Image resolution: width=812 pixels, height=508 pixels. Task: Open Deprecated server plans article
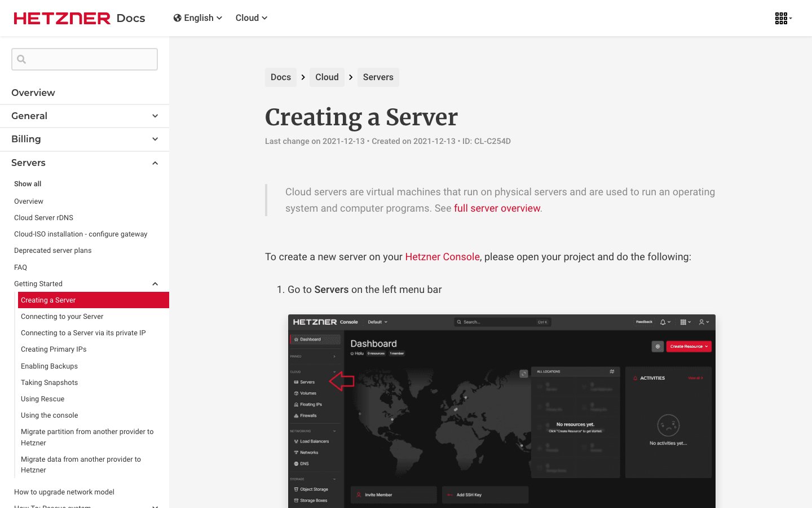click(52, 251)
